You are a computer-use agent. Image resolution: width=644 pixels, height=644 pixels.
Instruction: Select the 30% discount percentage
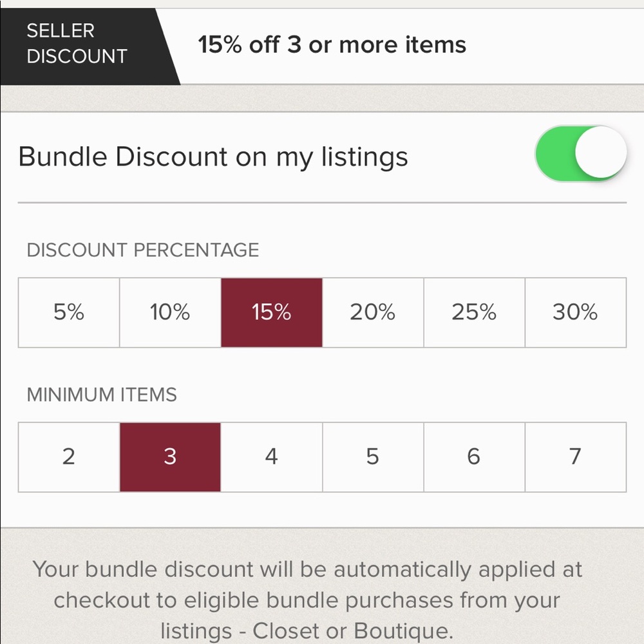pos(575,312)
